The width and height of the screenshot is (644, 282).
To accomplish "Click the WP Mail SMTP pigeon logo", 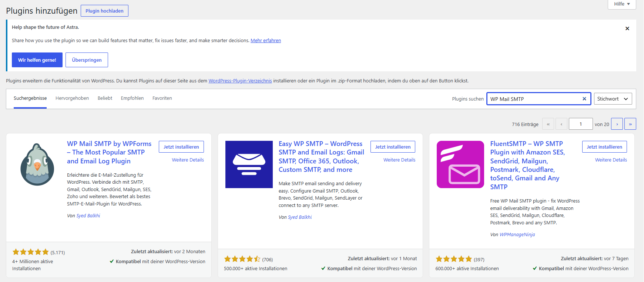I will (x=37, y=164).
